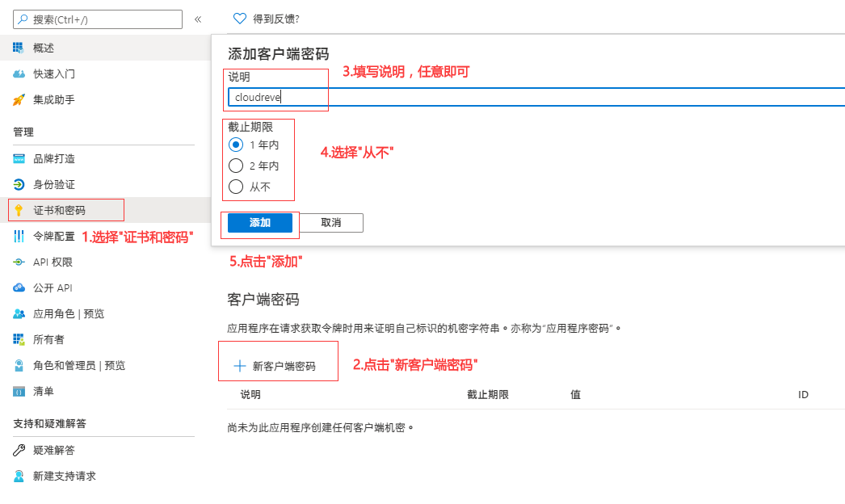Select the 1 年内 expiry radio button
Image resolution: width=845 pixels, height=504 pixels.
[236, 145]
